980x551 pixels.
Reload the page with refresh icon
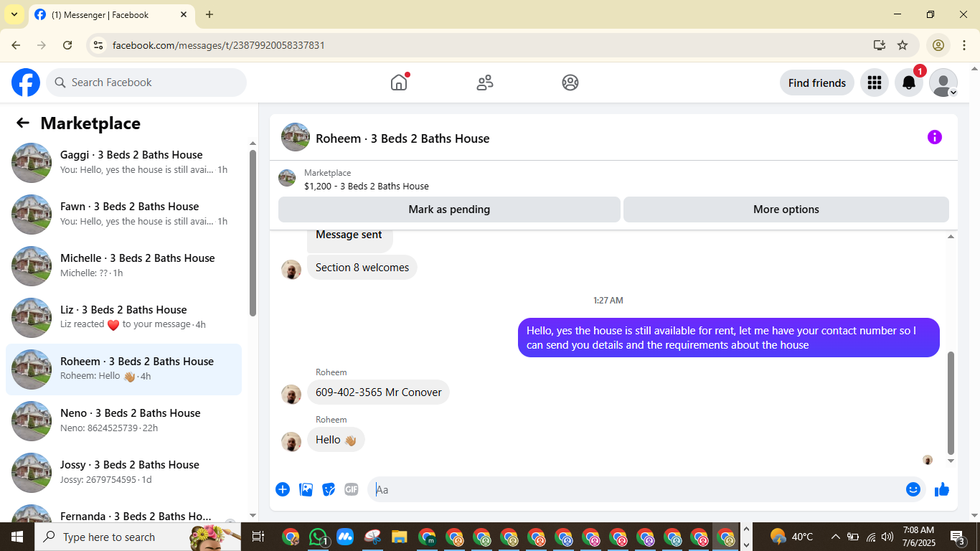[x=67, y=45]
